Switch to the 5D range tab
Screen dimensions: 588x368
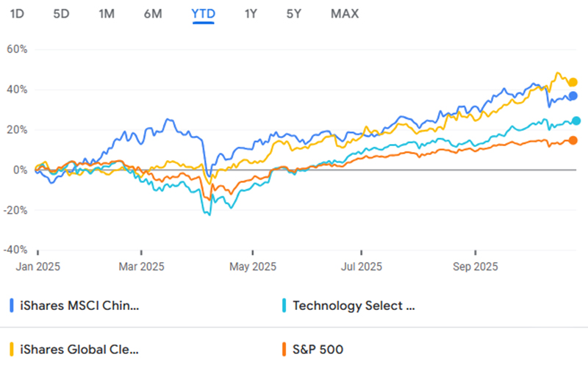62,13
